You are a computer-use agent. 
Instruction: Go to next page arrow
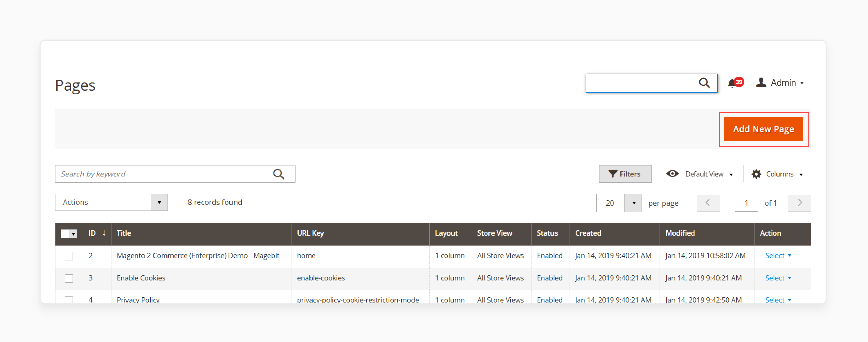(799, 203)
